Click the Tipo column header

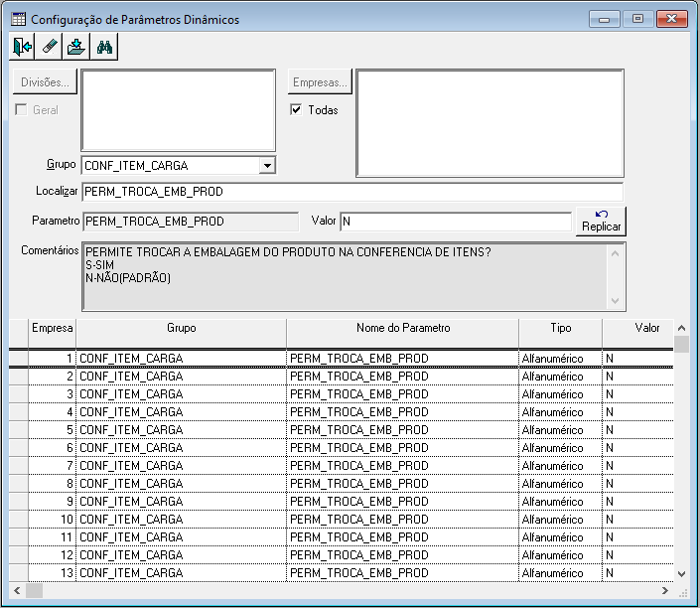click(561, 333)
